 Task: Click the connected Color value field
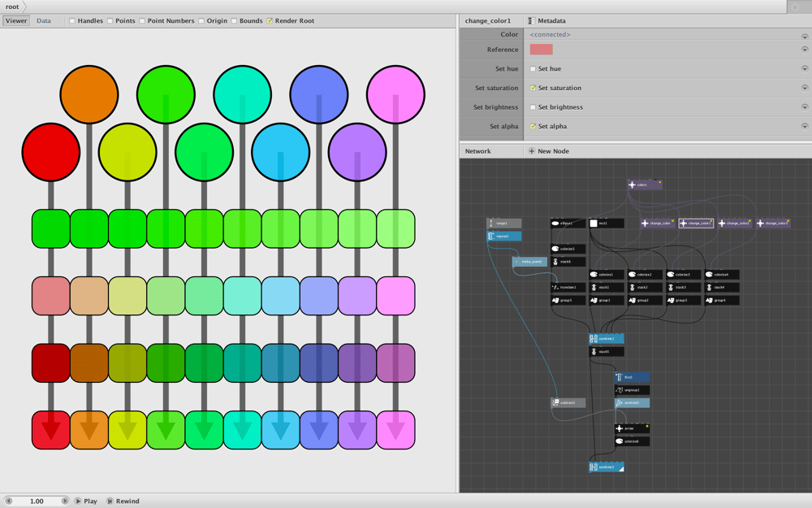click(550, 35)
